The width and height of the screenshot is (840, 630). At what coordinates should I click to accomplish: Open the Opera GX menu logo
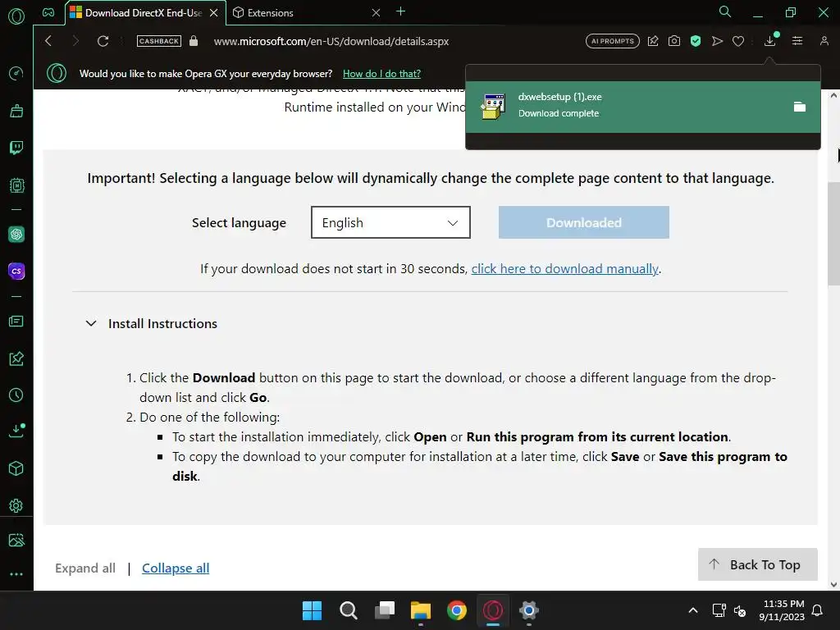16,16
